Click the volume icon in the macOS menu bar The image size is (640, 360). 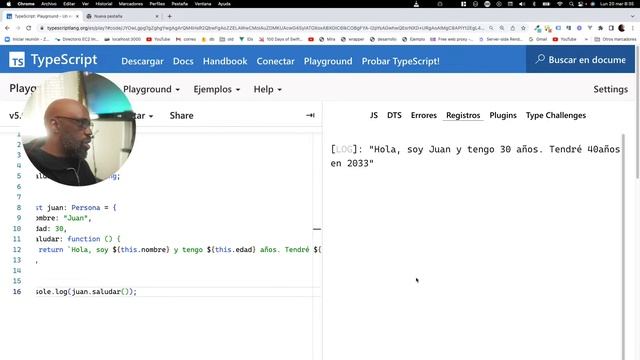(x=522, y=4)
